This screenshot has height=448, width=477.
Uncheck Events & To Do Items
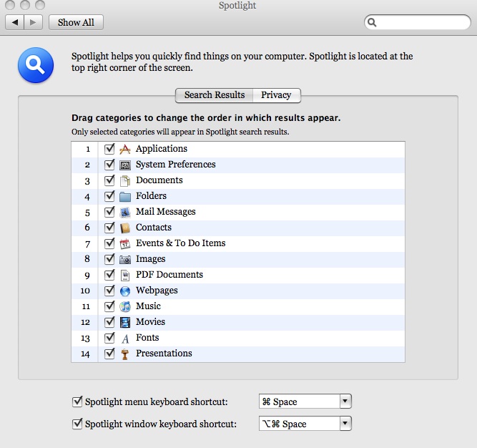109,243
